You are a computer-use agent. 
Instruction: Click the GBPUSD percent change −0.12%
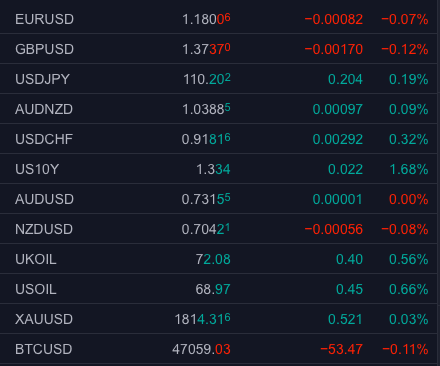click(405, 49)
